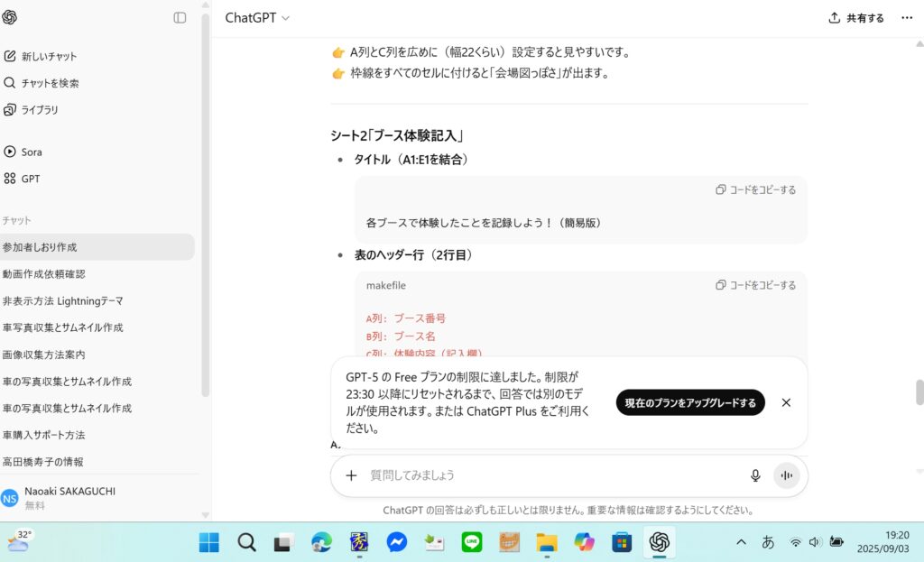
Task: Open the 画像収集方法案内 chat
Action: click(43, 355)
